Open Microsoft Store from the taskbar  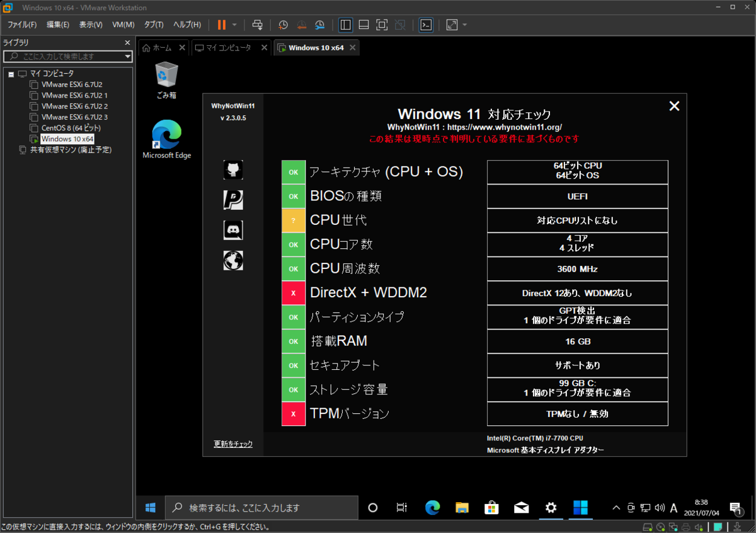click(x=491, y=507)
